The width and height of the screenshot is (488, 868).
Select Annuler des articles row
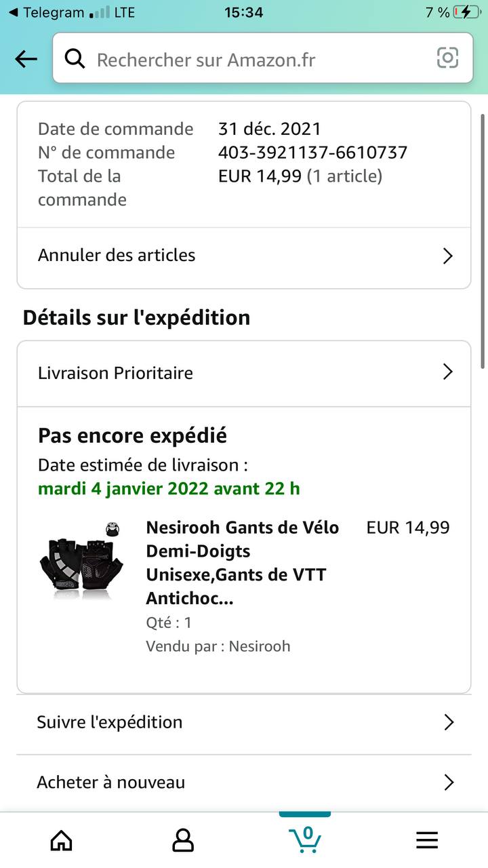(203, 256)
